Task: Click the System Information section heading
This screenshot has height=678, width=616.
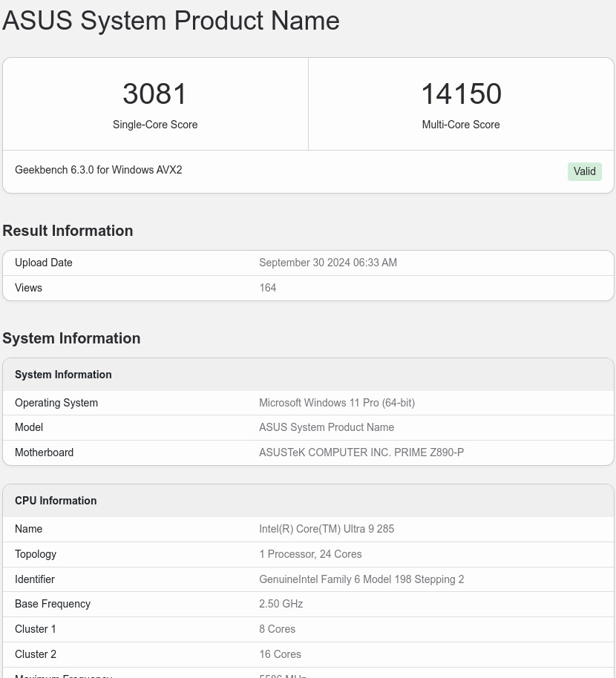Action: tap(71, 338)
